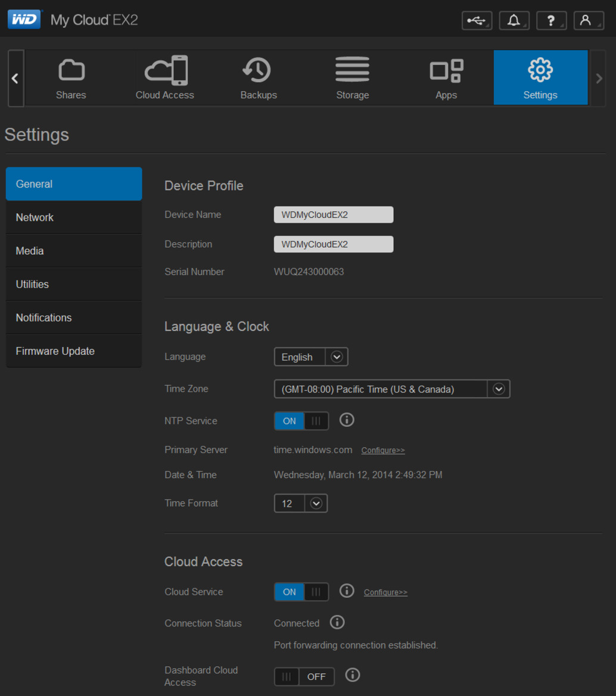Show info for Connection Status
616x696 pixels.
338,622
